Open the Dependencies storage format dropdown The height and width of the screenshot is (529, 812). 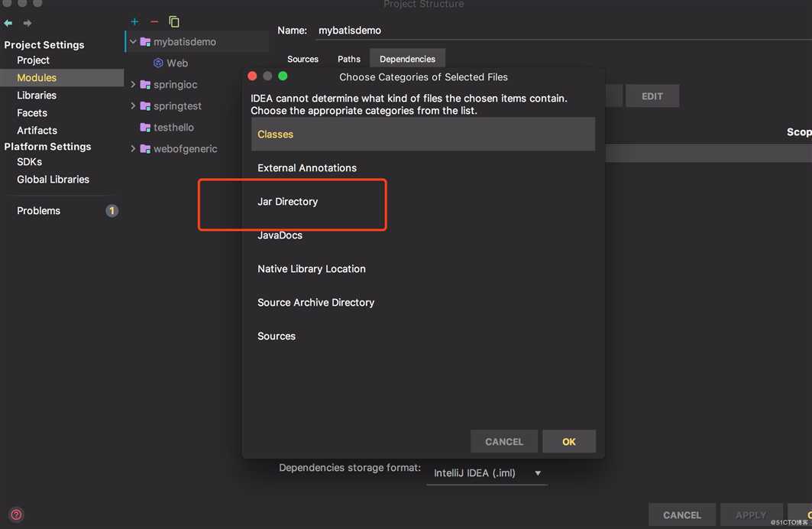click(x=487, y=473)
